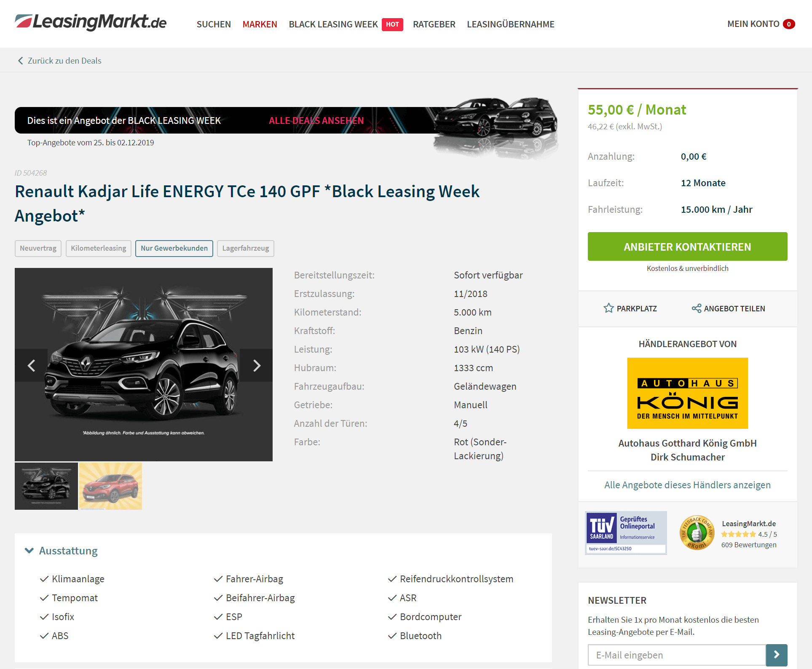Go to BLACK LEASING WEEK page

333,24
